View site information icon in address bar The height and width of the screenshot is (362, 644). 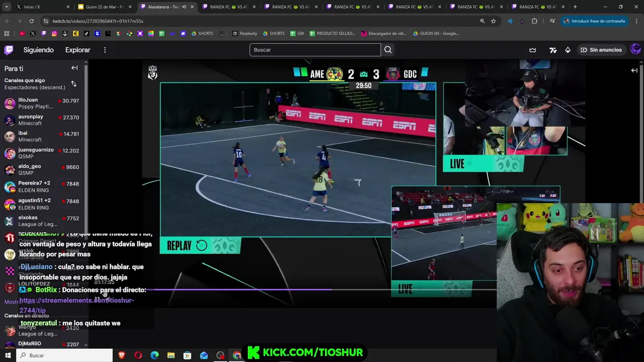pyautogui.click(x=46, y=21)
